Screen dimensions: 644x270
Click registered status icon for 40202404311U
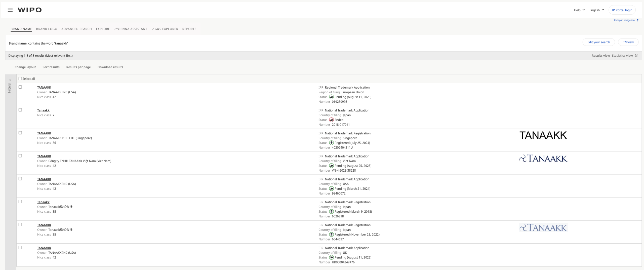(331, 143)
